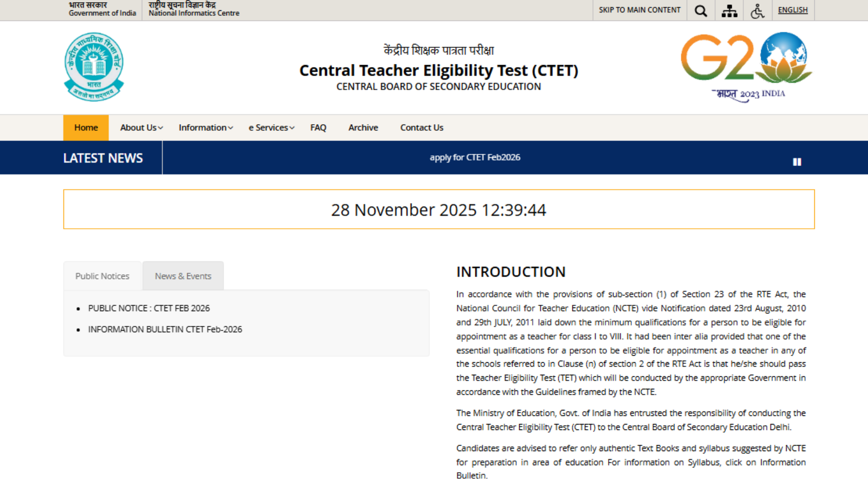Click the search magnifier icon
Screen dimensions: 868x488
tap(701, 11)
